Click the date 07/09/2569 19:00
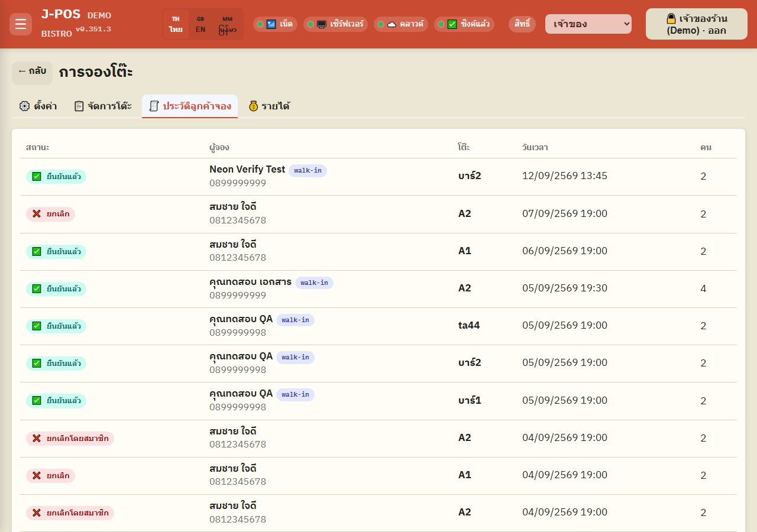757x532 pixels. (x=565, y=213)
